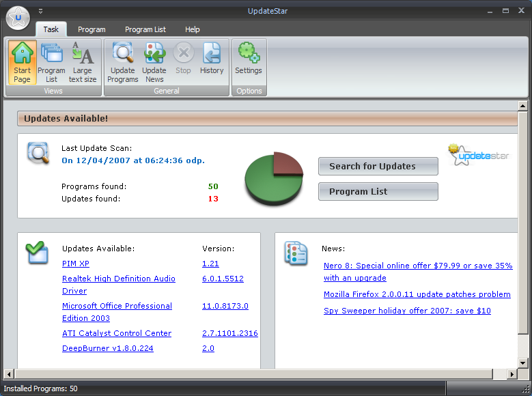Open version 6.0.1.5512 link

pos(223,279)
